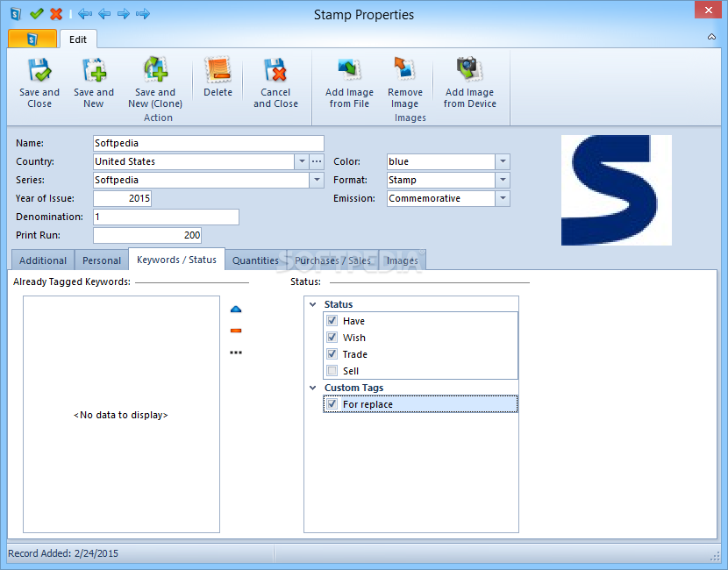
Task: Click 'Record Added: 2/24/2015' status text
Action: click(63, 553)
